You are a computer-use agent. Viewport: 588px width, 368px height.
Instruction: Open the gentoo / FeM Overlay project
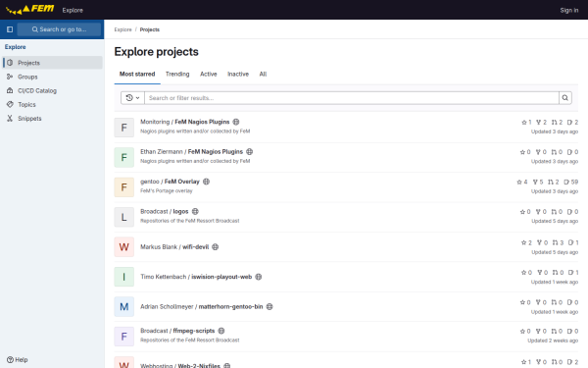(170, 182)
